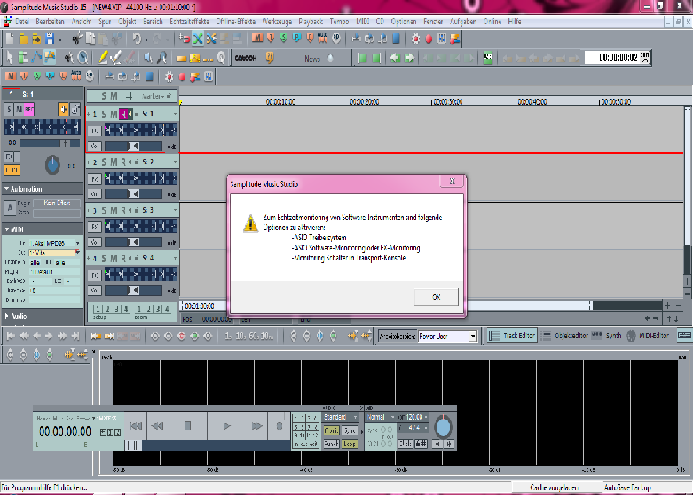The width and height of the screenshot is (694, 495).
Task: Click the green left arrow navigation icon
Action: pos(395,58)
